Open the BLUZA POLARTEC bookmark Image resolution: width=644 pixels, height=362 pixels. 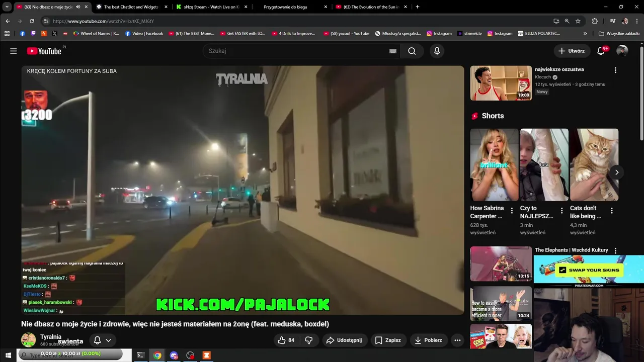(x=538, y=34)
